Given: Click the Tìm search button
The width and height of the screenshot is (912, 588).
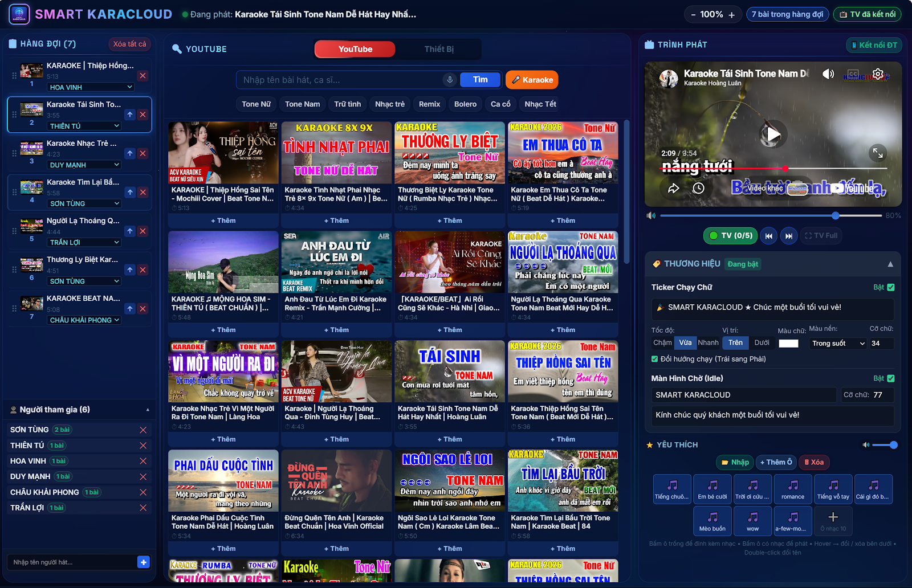Looking at the screenshot, I should pos(480,80).
